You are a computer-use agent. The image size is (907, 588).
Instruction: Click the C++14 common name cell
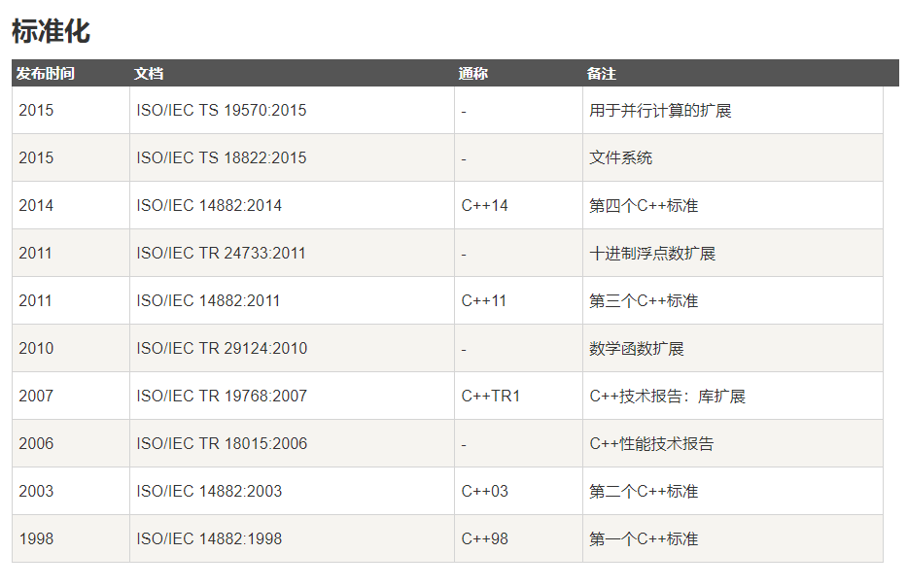(484, 206)
